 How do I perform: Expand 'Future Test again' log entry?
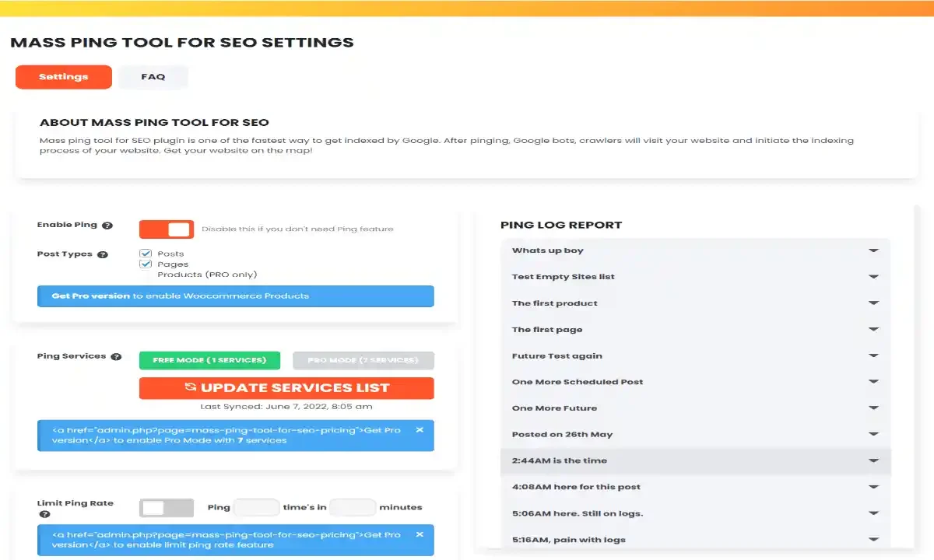point(695,356)
